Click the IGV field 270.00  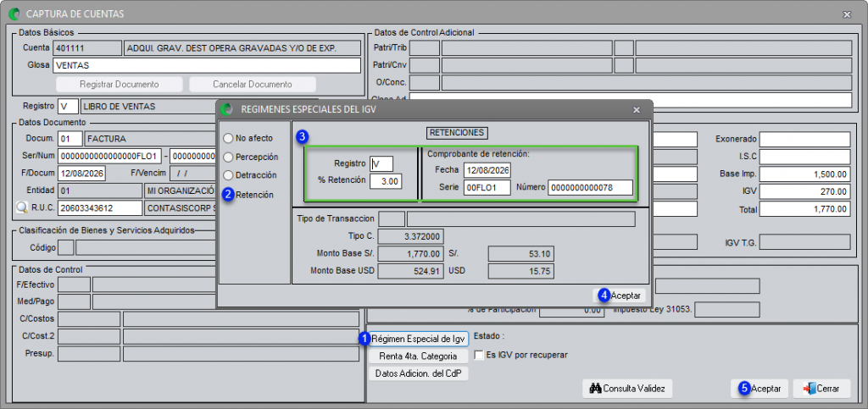805,191
